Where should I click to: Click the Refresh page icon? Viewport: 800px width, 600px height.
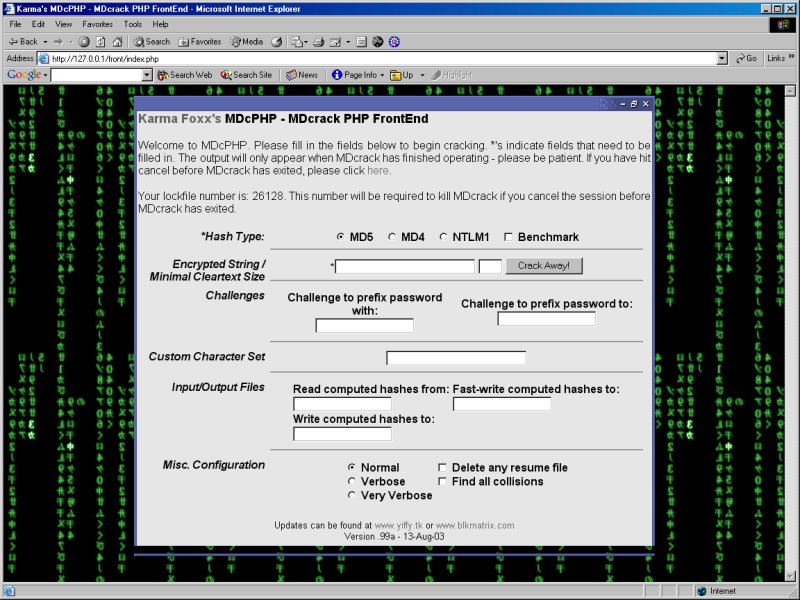(x=101, y=42)
